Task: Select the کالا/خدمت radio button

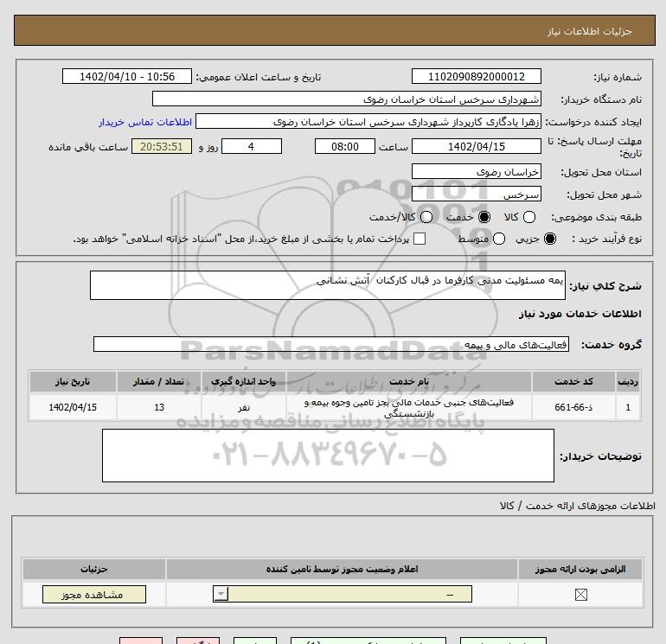Action: point(426,217)
